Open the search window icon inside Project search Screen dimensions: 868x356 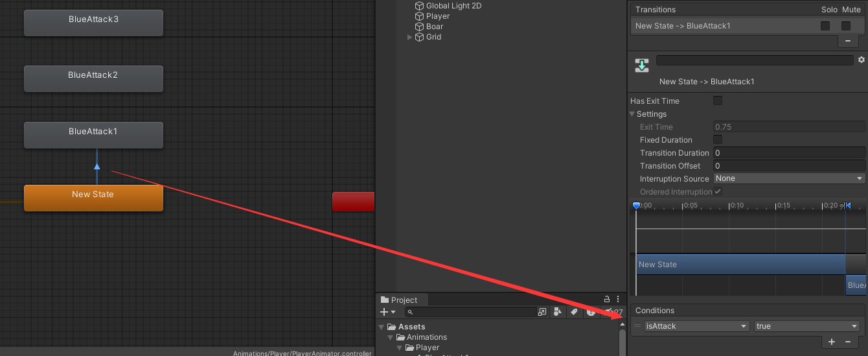coord(542,312)
